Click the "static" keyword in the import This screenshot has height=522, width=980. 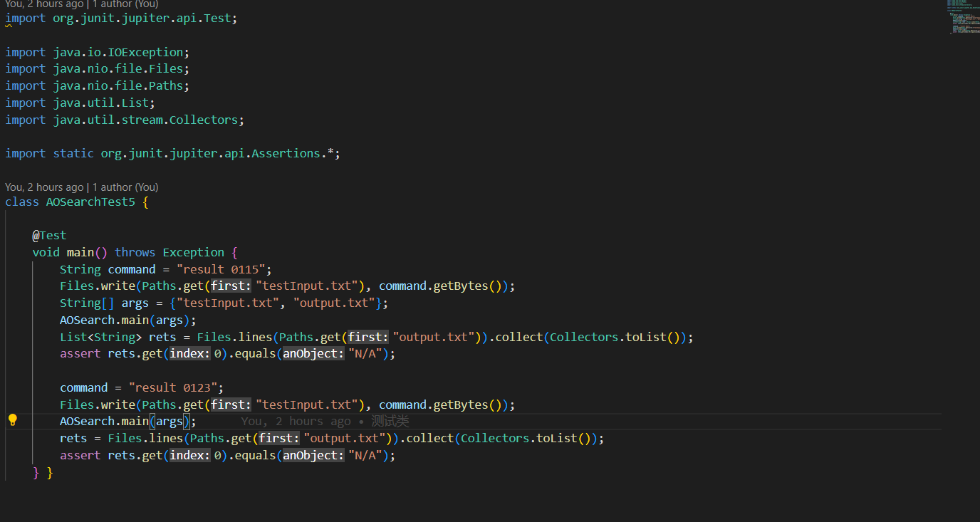tap(73, 153)
